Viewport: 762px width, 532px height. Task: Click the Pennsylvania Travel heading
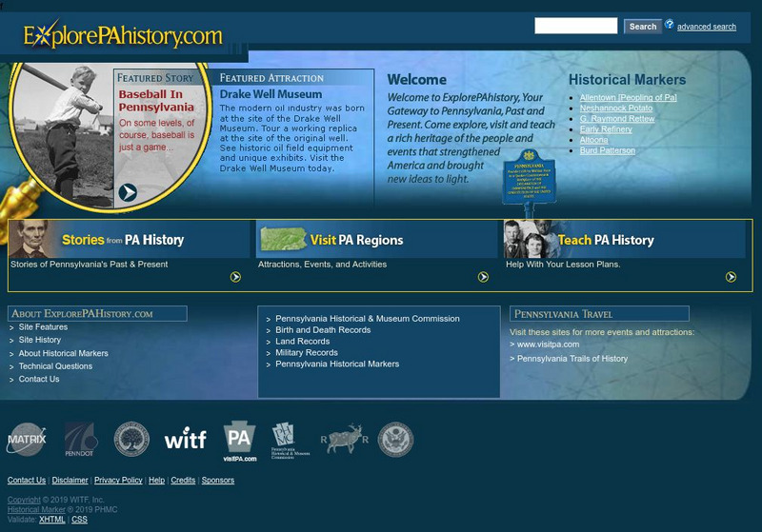563,314
